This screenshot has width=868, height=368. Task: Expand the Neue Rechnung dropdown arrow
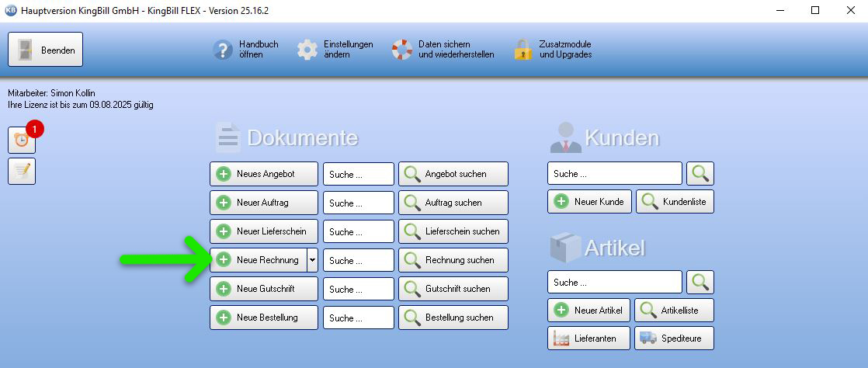313,260
